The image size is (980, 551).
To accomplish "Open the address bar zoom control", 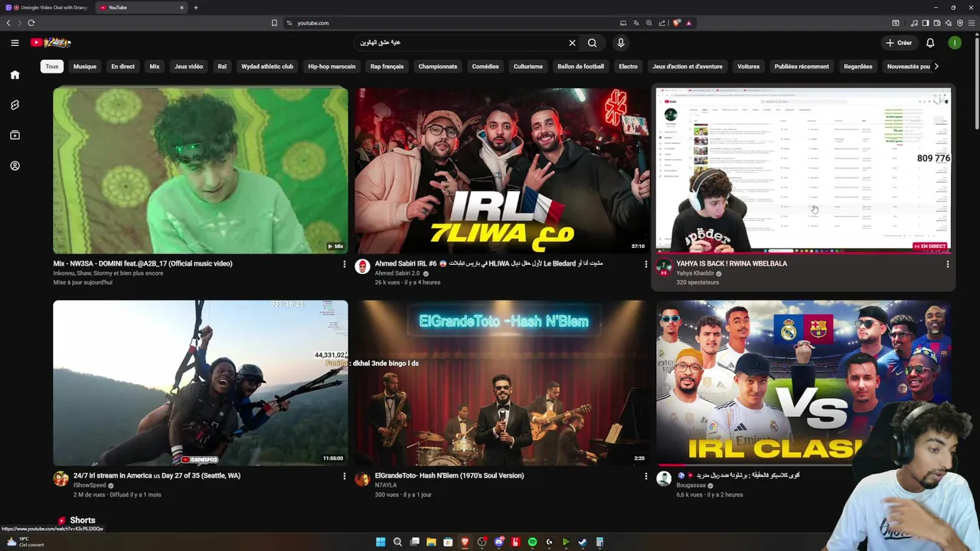I will click(x=649, y=23).
